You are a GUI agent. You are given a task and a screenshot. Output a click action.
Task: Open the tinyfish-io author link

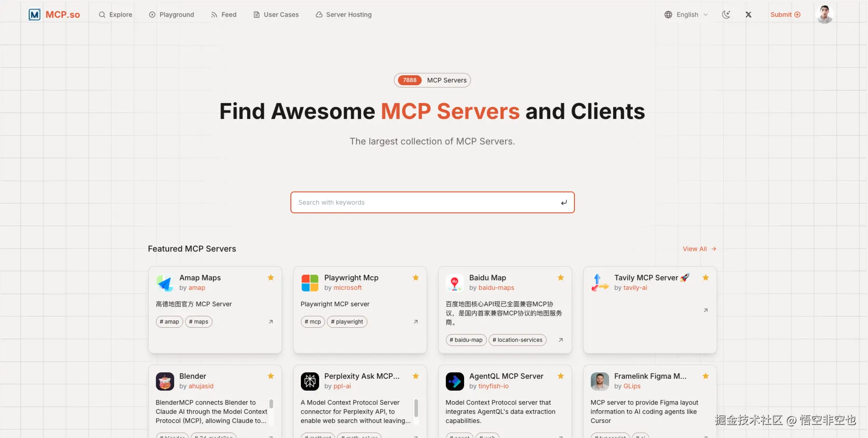pos(493,386)
